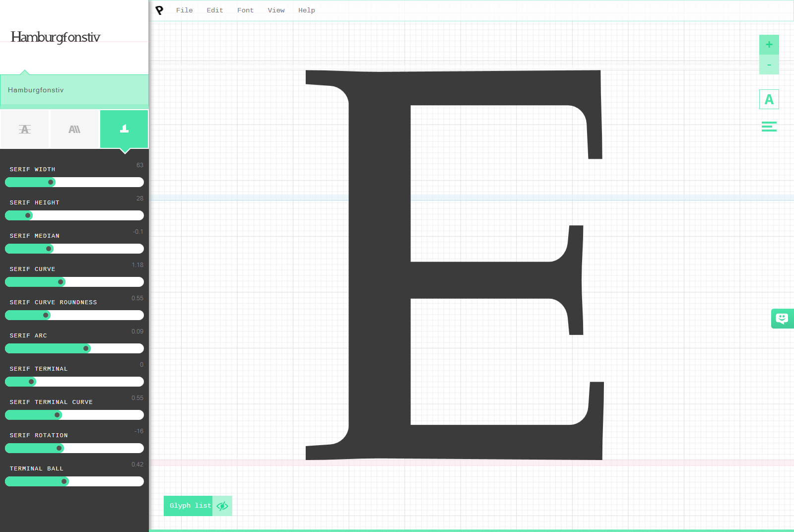The image size is (794, 532).
Task: Open the text lines view icon
Action: click(x=769, y=127)
